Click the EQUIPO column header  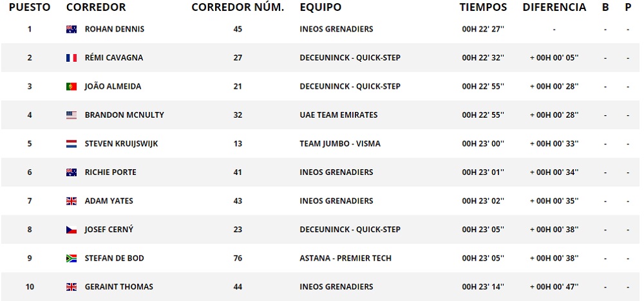(321, 8)
